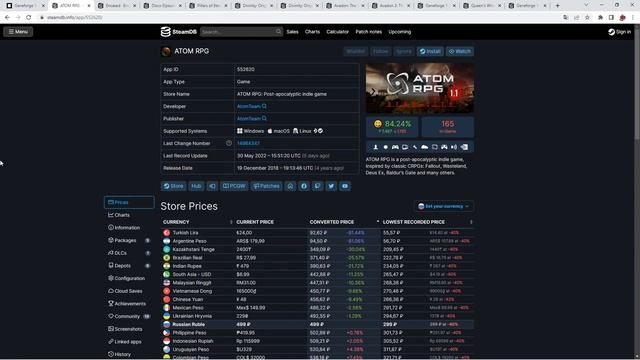This screenshot has width=640, height=360.
Task: Select the Cloud Saves sidebar tab
Action: click(129, 291)
